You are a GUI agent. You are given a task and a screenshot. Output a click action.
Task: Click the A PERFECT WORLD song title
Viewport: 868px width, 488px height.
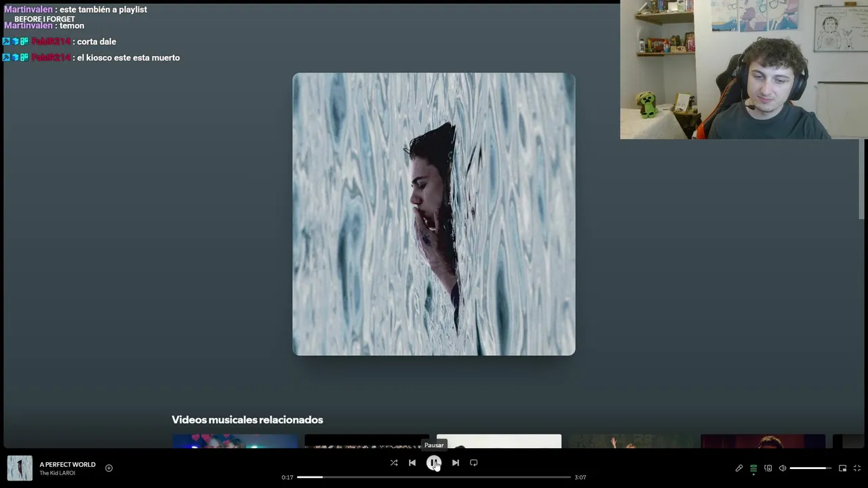pos(68,464)
